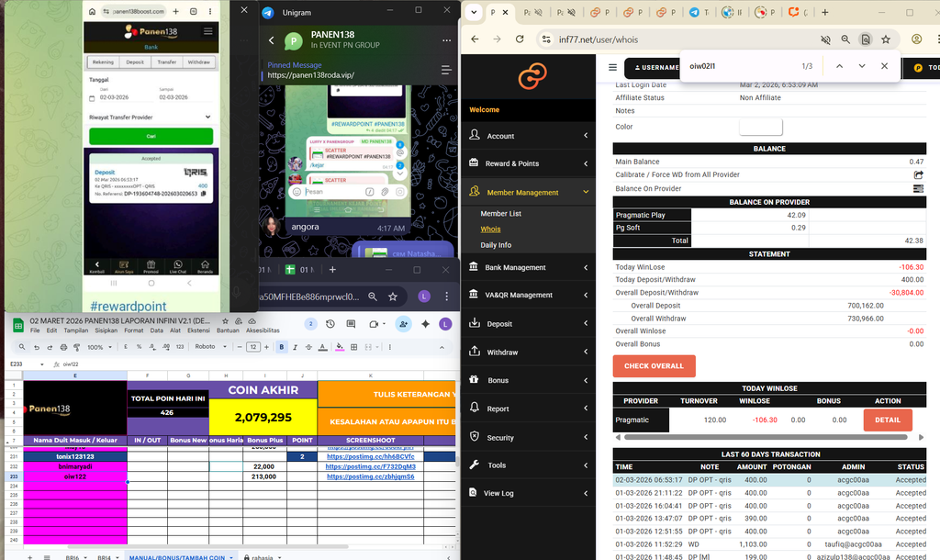Select the paint format tool in Sheets
This screenshot has width=940, height=560.
77,347
